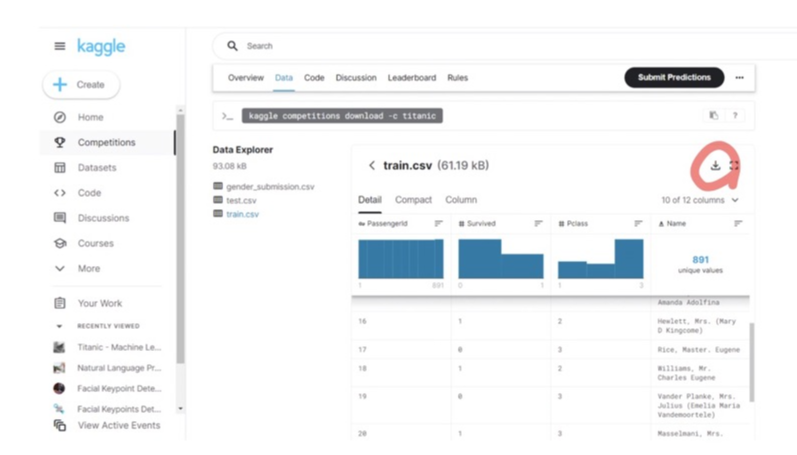Sort by the Survived column
Image resolution: width=797 pixels, height=455 pixels.
[x=538, y=224]
